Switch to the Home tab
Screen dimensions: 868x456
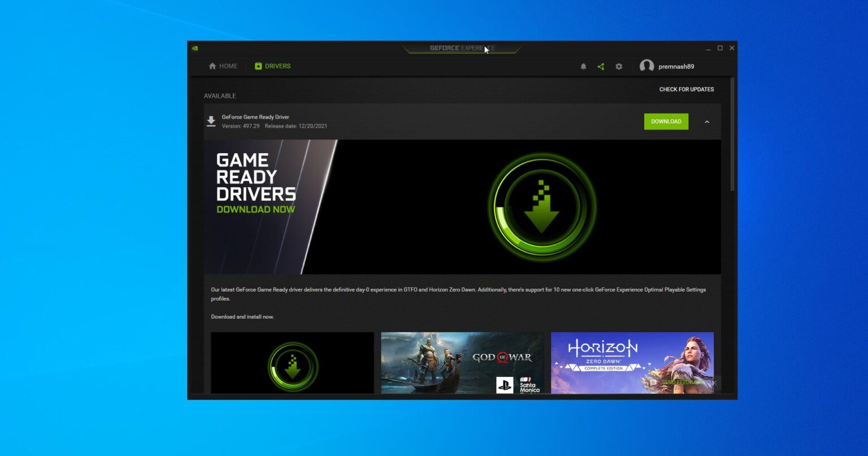pyautogui.click(x=223, y=66)
